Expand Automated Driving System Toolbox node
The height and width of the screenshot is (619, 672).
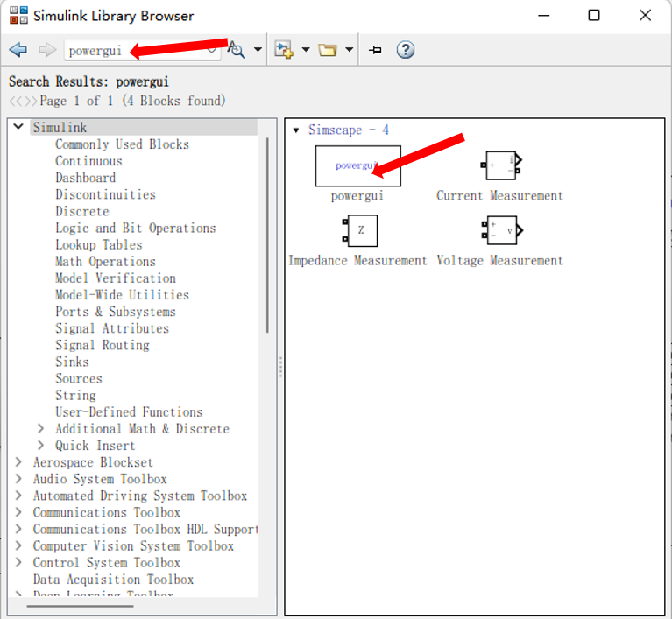coord(18,496)
